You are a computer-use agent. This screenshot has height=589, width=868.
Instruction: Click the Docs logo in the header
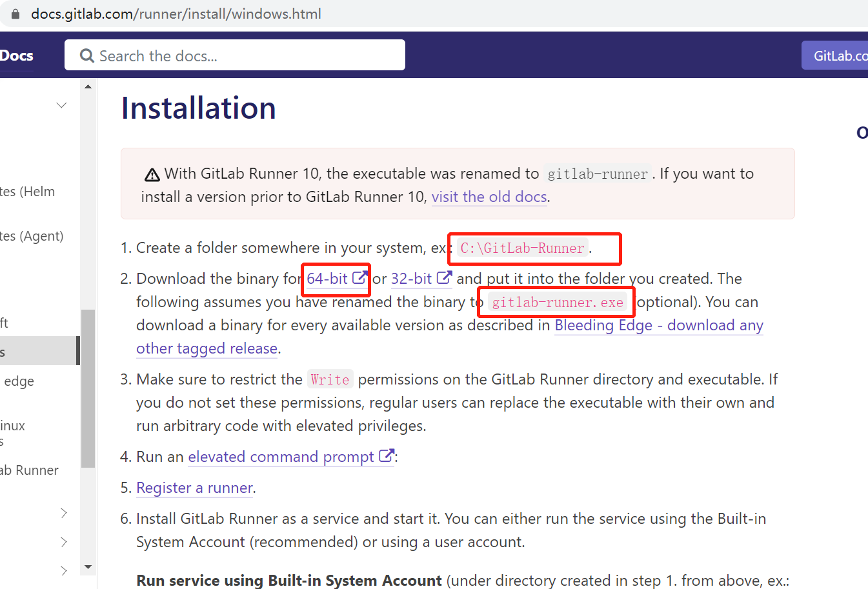coord(16,55)
